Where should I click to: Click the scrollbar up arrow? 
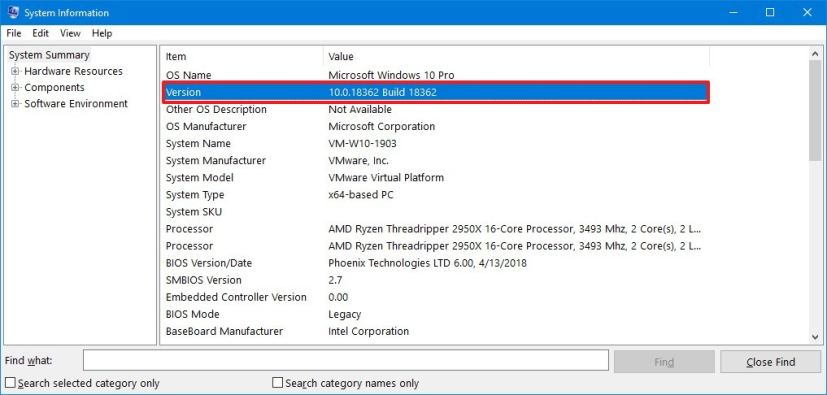click(x=815, y=54)
